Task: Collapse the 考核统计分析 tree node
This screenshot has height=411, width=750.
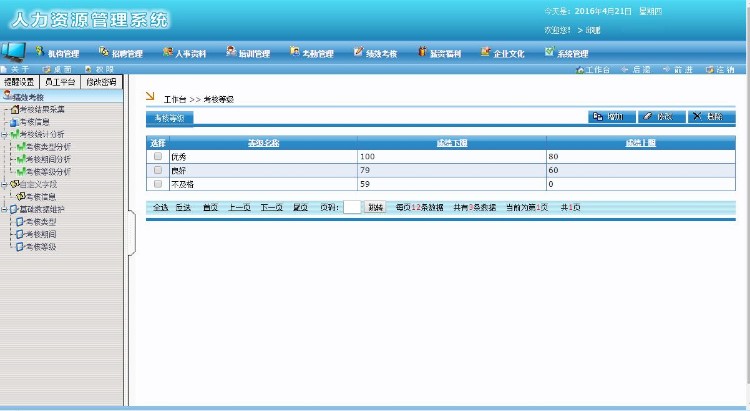Action: point(4,135)
